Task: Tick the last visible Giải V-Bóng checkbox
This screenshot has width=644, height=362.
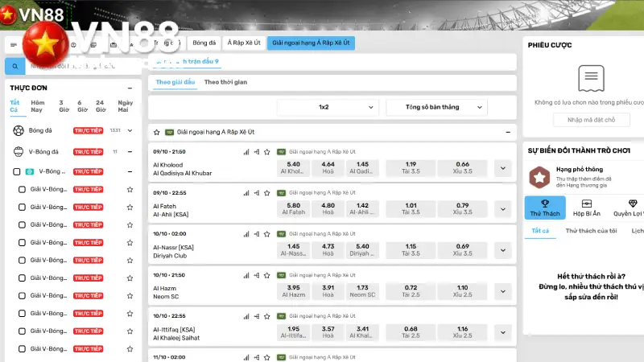Action: 23,349
